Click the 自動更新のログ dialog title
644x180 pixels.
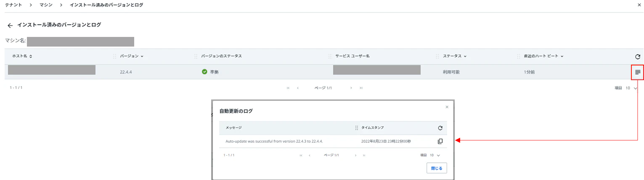click(236, 111)
